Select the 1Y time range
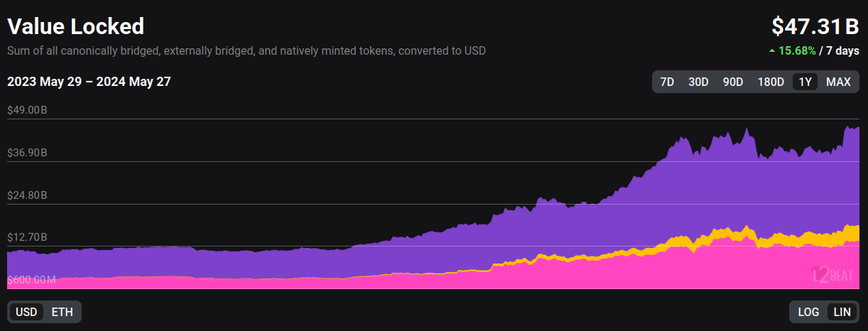Screen dimensions: 868x331 (x=805, y=82)
